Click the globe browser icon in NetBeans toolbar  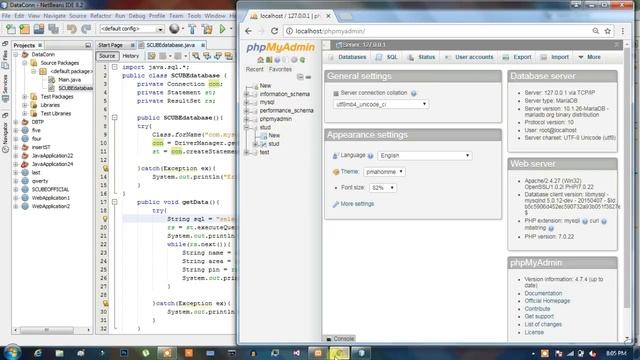tap(174, 29)
